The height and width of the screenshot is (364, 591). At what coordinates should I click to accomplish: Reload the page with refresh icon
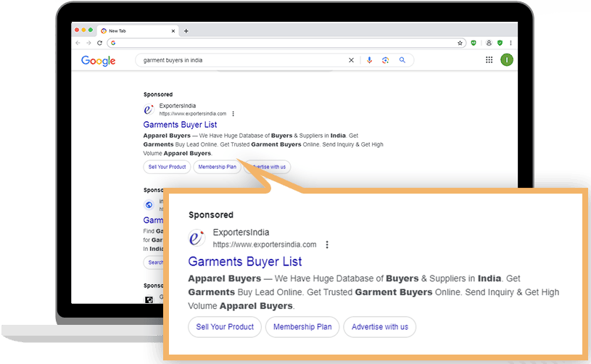coord(99,43)
